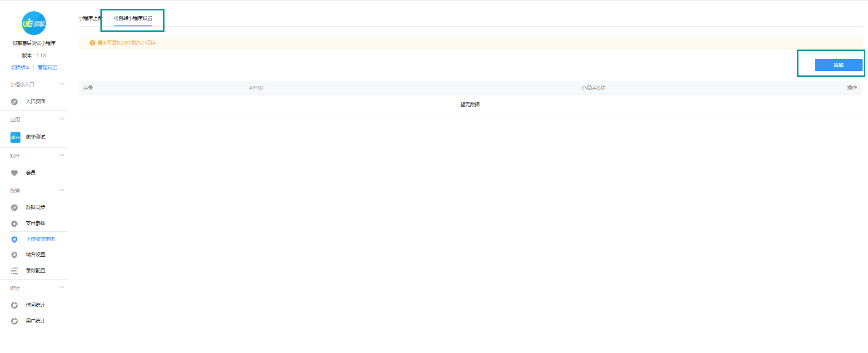Click the 微擎 logo avatar
The width and height of the screenshot is (868, 353).
[x=34, y=23]
